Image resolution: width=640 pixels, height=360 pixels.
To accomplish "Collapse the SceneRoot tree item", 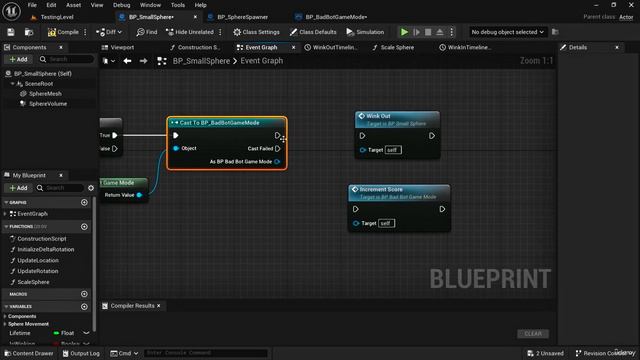I will click(13, 84).
